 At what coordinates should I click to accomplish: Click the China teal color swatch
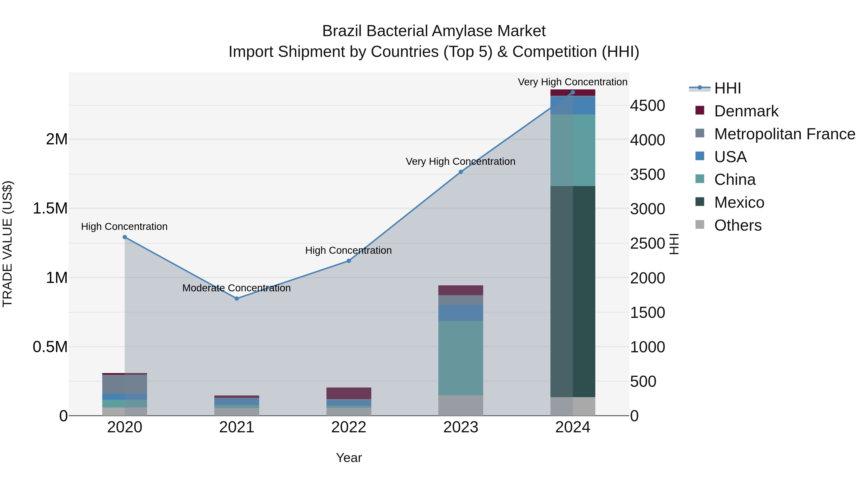click(x=700, y=179)
